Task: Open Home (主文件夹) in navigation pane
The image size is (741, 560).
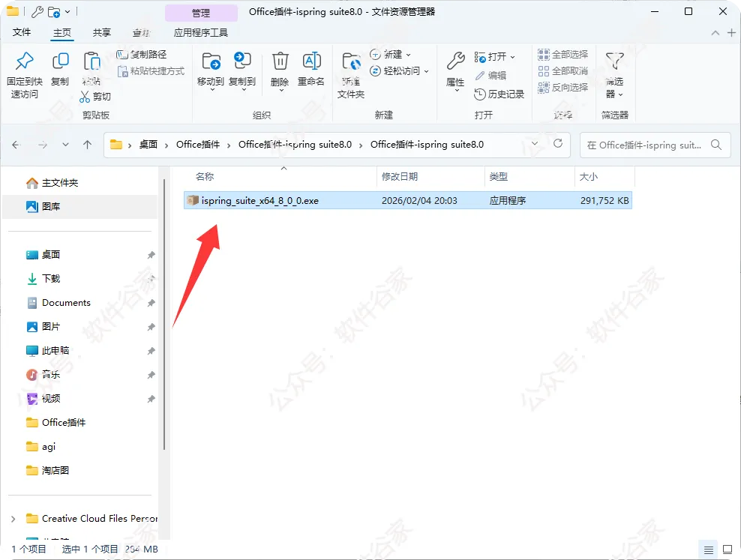Action: coord(59,183)
